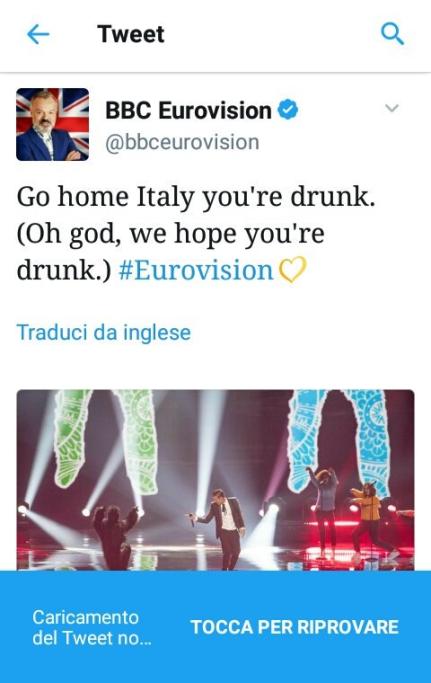Open the stage performance photo
This screenshot has height=683, width=431.
[216, 480]
